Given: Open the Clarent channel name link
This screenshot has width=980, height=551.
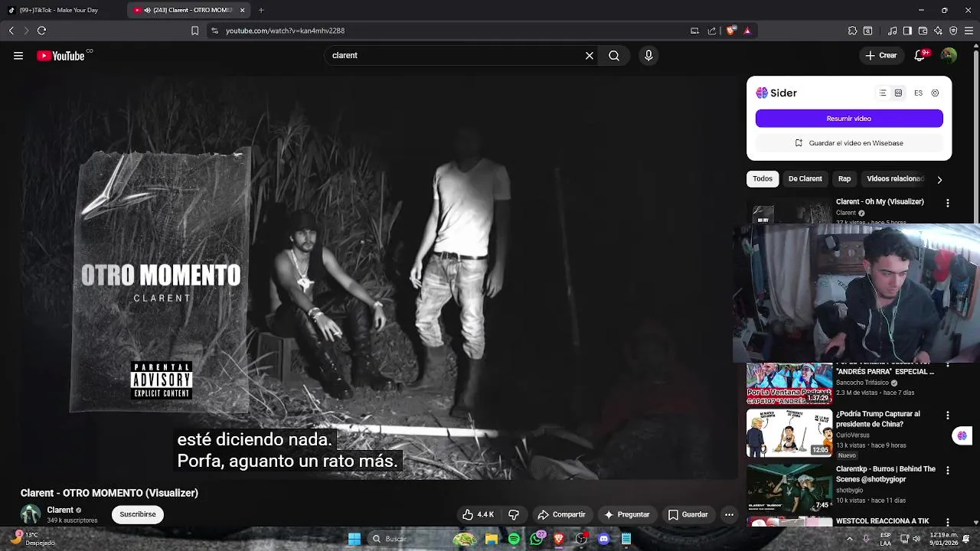Looking at the screenshot, I should point(60,510).
